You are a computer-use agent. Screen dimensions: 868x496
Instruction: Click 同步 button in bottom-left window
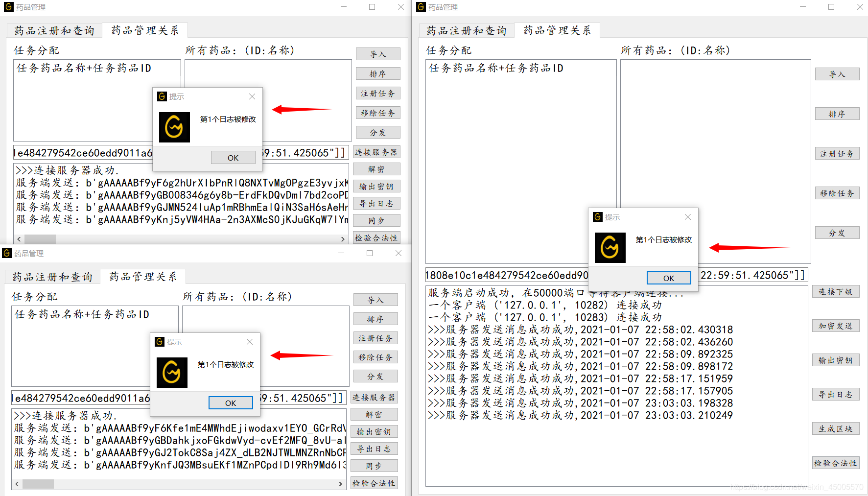point(374,466)
